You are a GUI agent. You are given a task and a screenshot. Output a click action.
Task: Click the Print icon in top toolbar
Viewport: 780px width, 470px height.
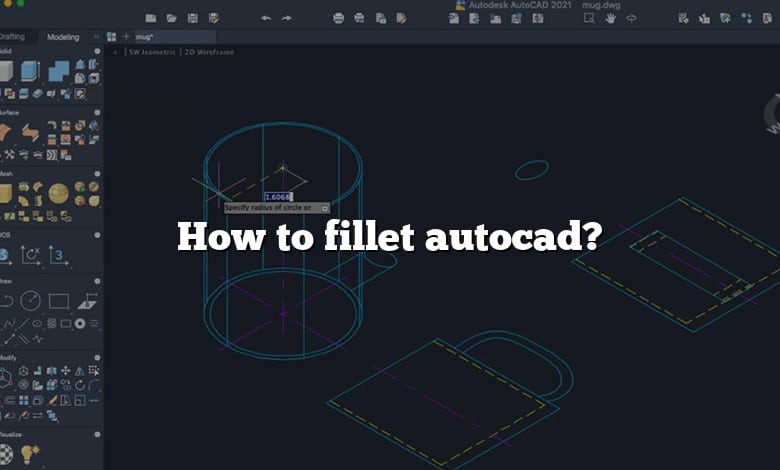(x=338, y=18)
